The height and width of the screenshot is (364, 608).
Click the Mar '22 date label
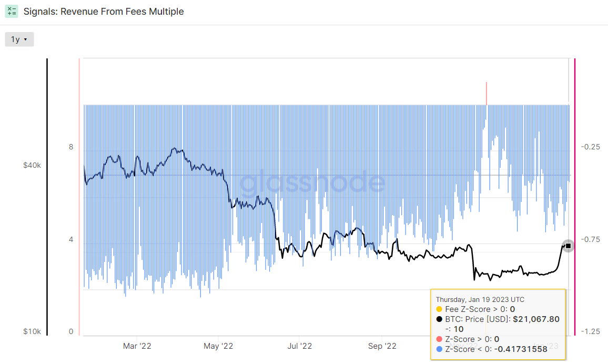[x=137, y=346]
